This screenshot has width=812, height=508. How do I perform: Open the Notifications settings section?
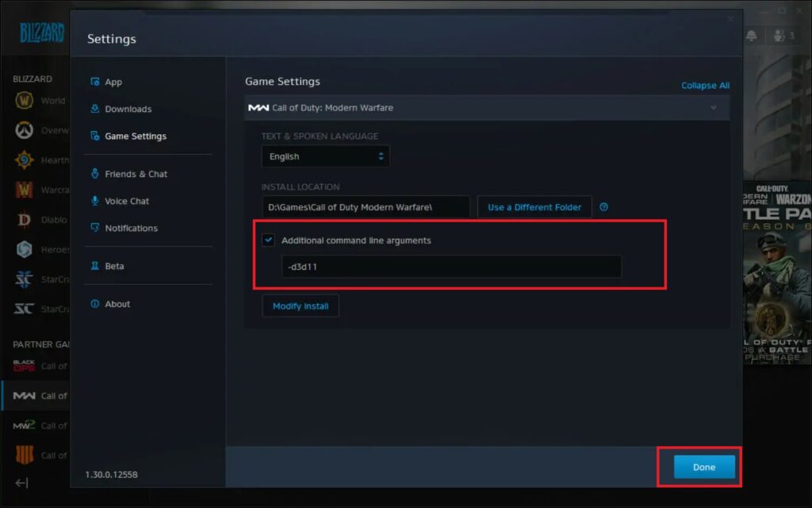coord(131,228)
